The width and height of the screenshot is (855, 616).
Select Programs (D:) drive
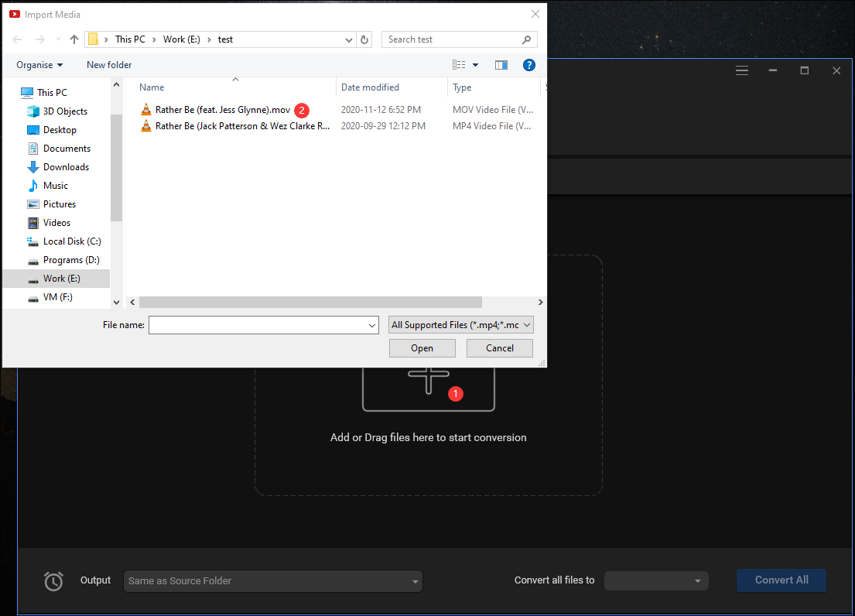click(x=63, y=260)
